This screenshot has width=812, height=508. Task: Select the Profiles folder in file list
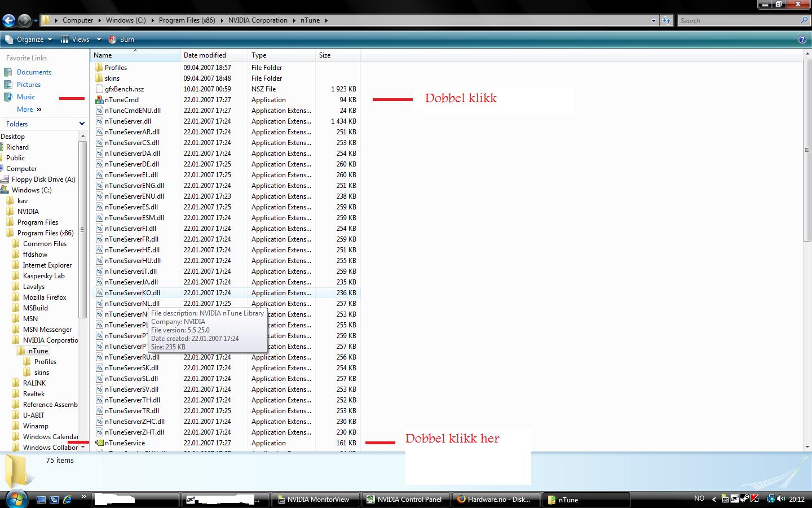(116, 68)
